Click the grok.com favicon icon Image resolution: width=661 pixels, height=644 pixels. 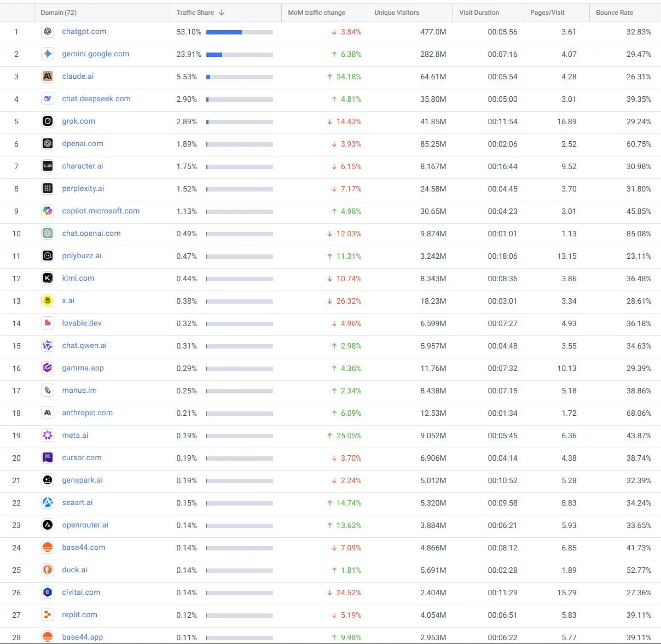pyautogui.click(x=48, y=121)
